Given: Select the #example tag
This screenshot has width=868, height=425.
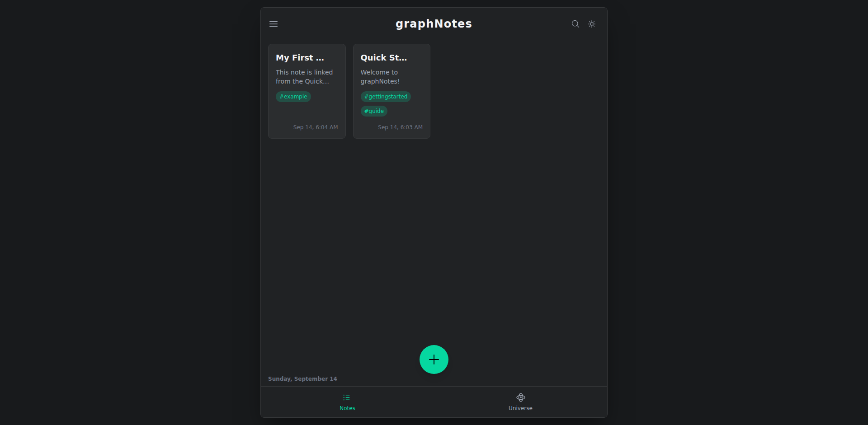Looking at the screenshot, I should (293, 97).
